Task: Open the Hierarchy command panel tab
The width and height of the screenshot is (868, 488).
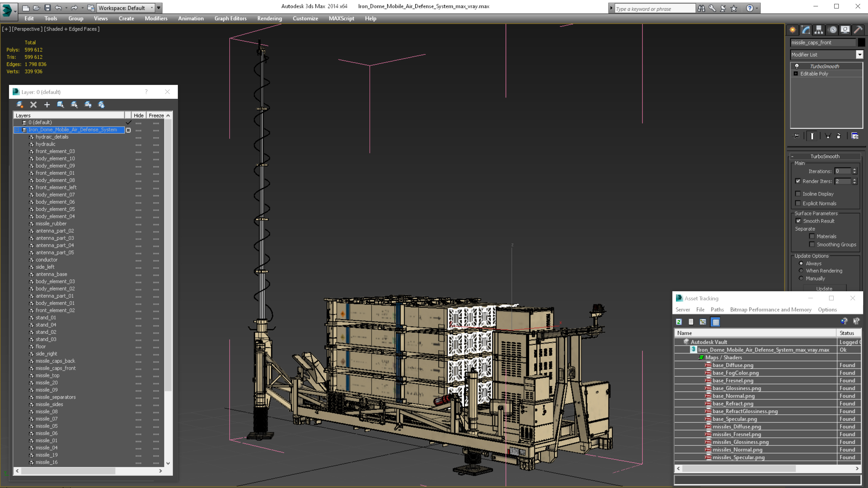Action: 819,30
